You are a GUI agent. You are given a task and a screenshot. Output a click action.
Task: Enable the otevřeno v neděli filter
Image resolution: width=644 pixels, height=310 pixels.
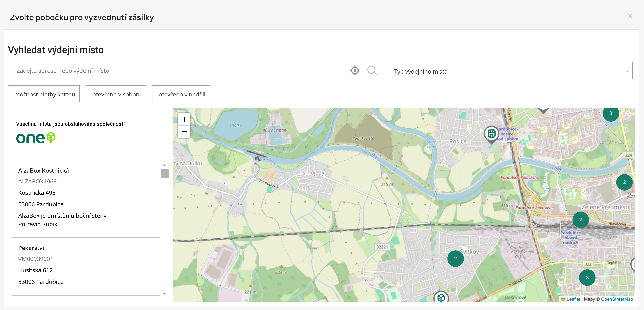point(181,94)
